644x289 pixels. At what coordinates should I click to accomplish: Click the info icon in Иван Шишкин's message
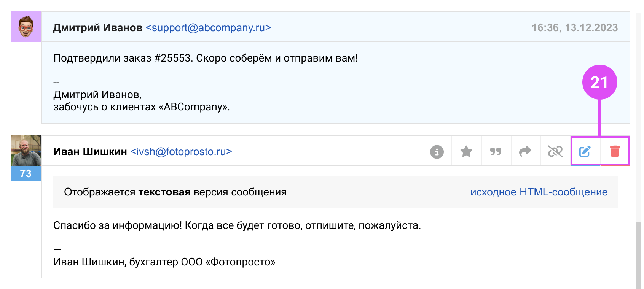[x=437, y=152]
